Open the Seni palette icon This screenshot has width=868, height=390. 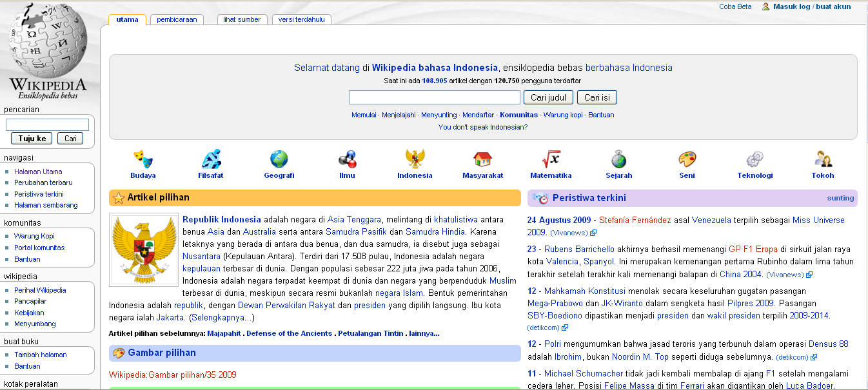687,159
